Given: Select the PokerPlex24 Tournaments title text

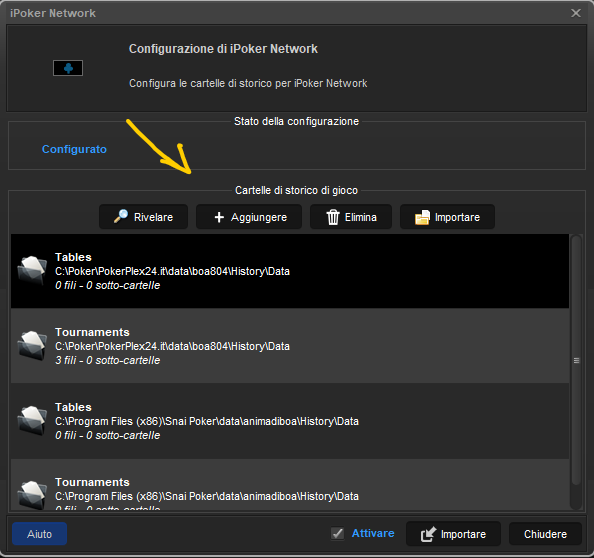Looking at the screenshot, I should point(92,332).
